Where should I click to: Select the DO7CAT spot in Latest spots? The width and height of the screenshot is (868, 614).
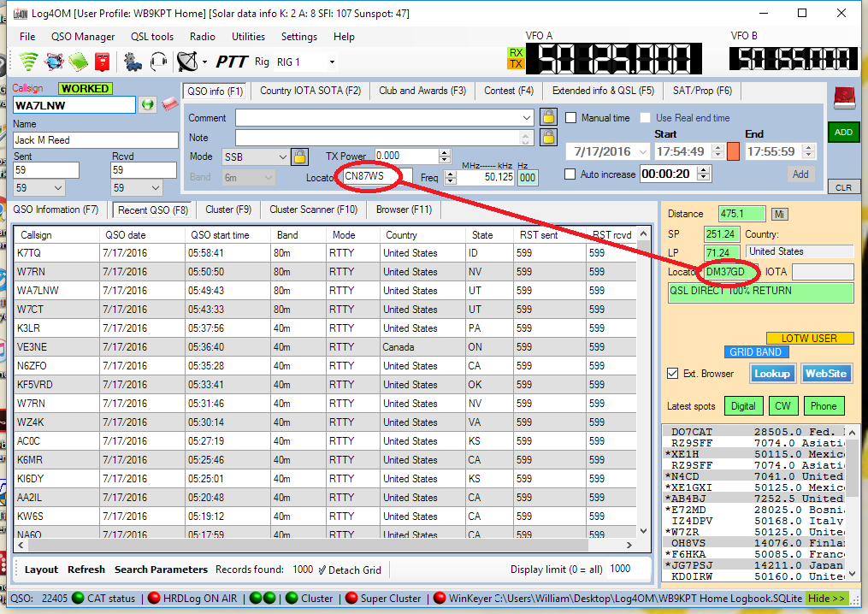pos(755,432)
